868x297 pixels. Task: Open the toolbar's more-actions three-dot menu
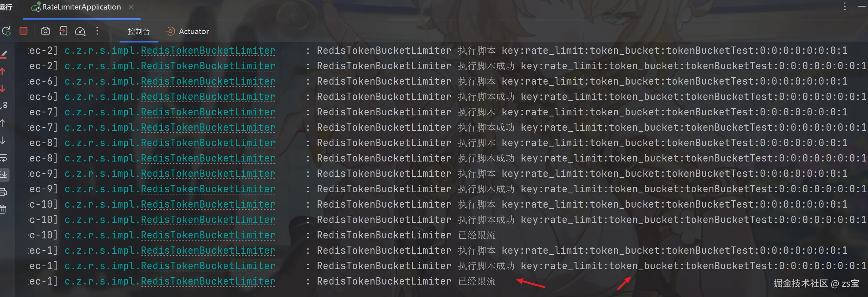point(97,31)
